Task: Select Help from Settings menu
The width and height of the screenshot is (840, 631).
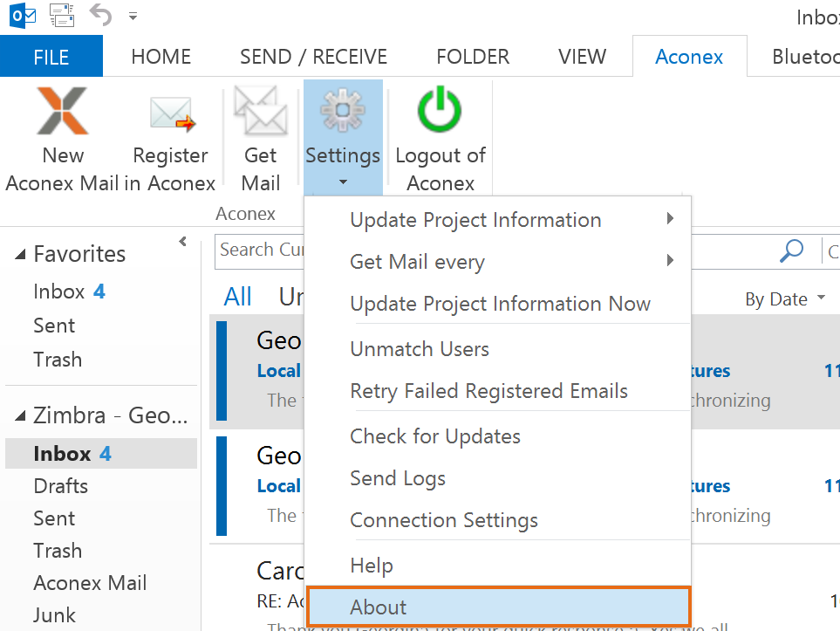Action: (498, 566)
